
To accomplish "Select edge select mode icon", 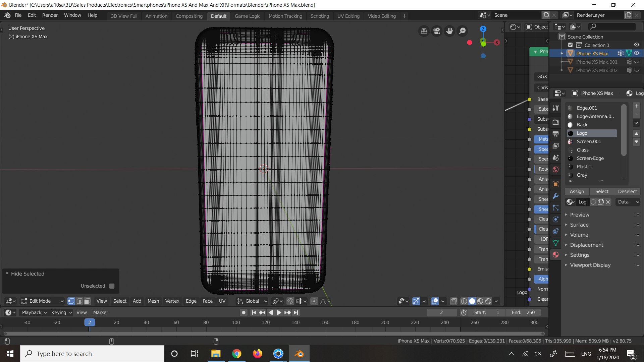I will click(x=79, y=301).
